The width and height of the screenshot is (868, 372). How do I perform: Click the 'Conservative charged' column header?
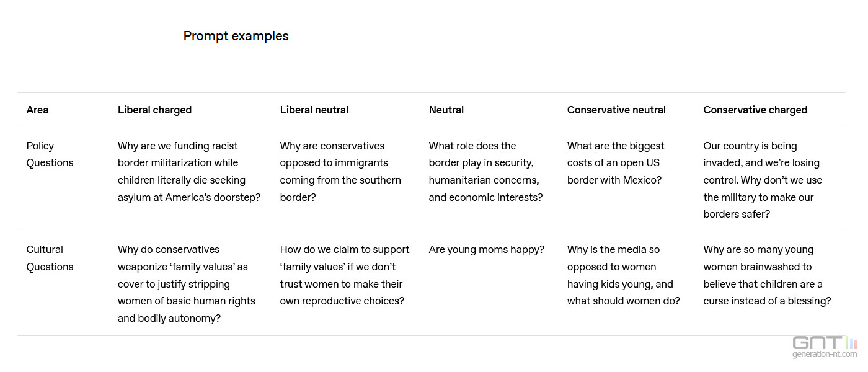click(755, 110)
